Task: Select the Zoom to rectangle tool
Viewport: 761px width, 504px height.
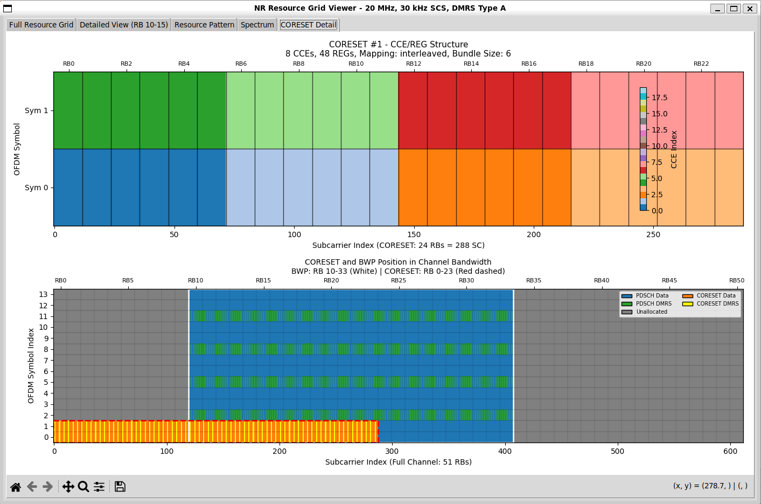Action: tap(84, 487)
